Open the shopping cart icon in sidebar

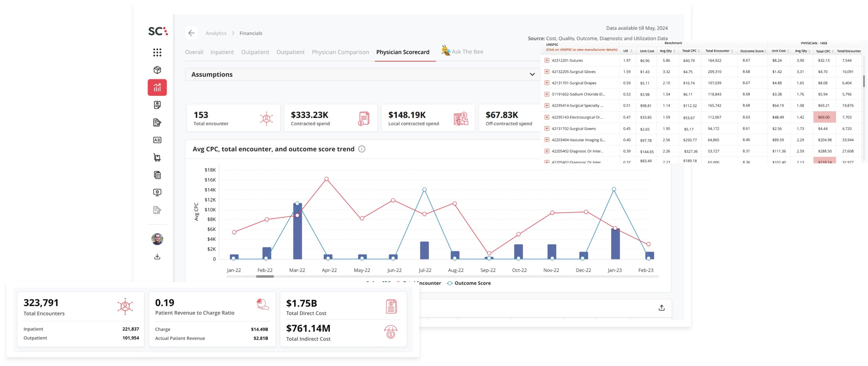[x=157, y=158]
